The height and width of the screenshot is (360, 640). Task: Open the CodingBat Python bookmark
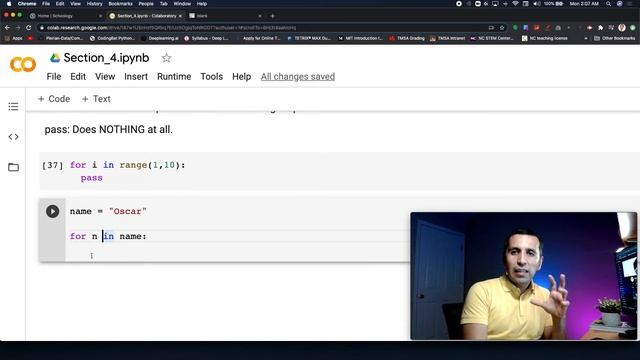click(x=112, y=38)
